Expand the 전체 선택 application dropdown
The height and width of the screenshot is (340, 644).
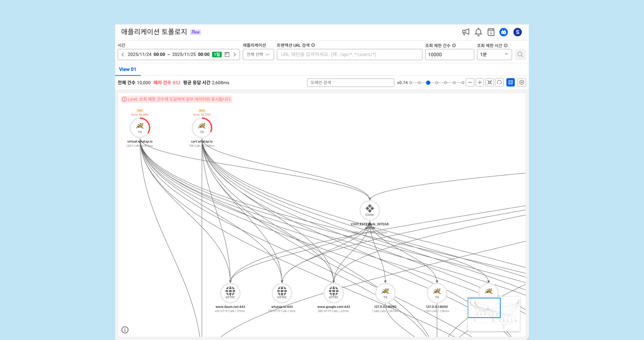(258, 54)
